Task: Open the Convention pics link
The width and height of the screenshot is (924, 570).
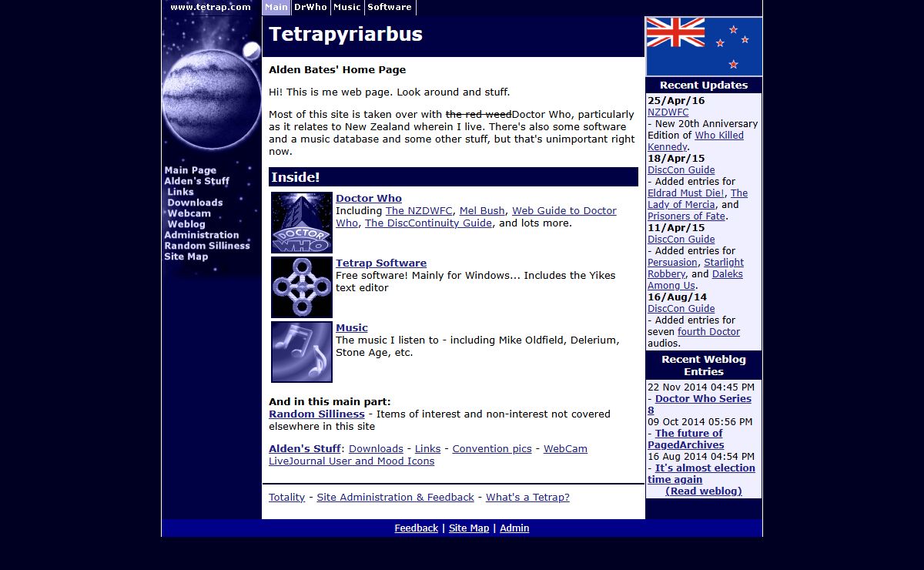Action: tap(492, 448)
